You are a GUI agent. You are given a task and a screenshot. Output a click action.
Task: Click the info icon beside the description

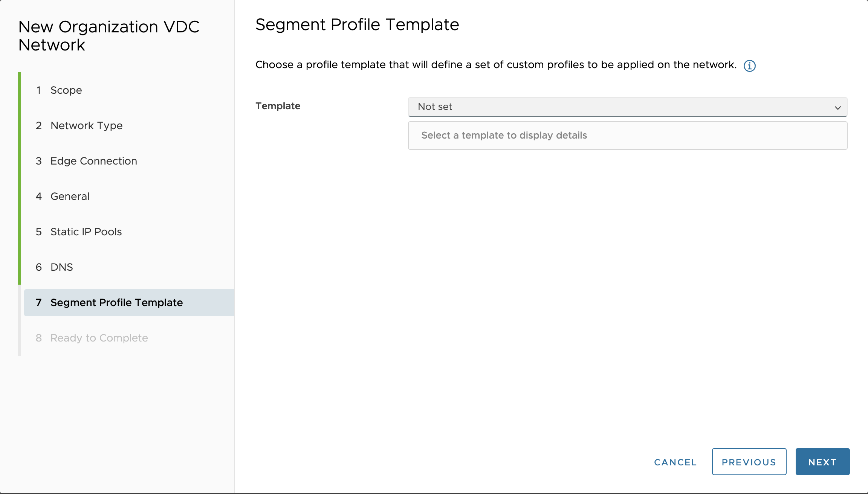click(749, 66)
